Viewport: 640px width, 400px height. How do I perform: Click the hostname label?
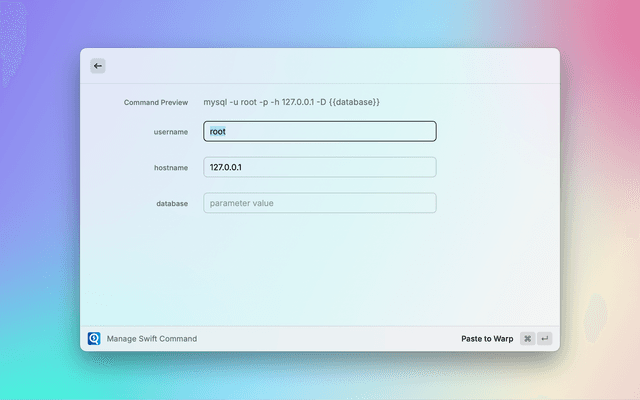(x=171, y=168)
